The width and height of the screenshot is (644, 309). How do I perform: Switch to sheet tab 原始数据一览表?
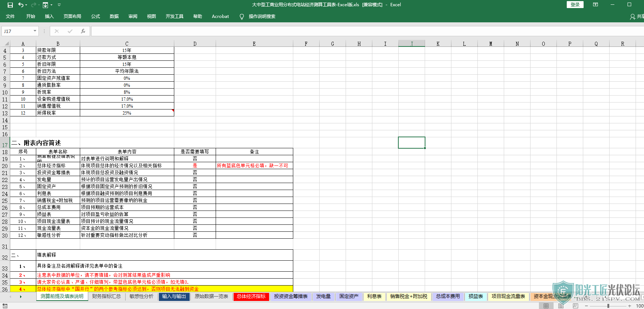[211, 297]
